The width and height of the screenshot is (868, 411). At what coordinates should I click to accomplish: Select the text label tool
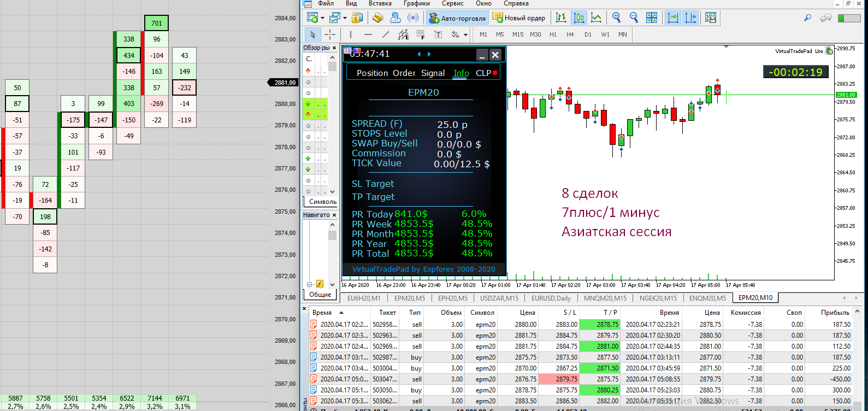[438, 34]
